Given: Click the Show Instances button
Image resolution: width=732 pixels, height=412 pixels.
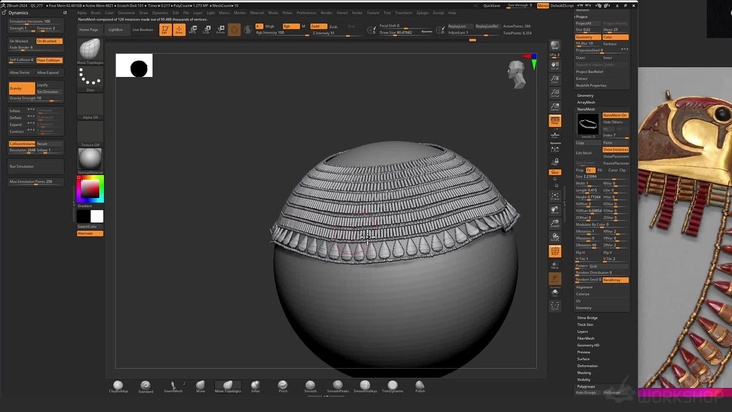Looking at the screenshot, I should point(616,149).
